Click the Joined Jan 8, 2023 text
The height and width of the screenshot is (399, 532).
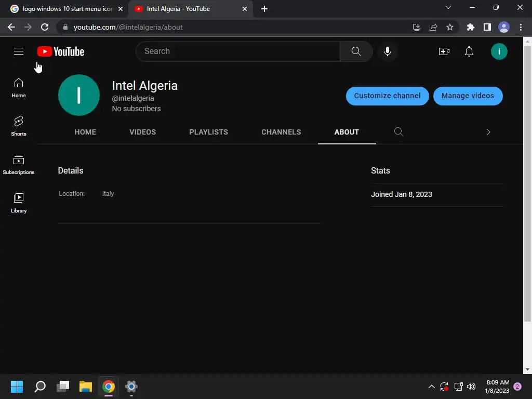402,194
